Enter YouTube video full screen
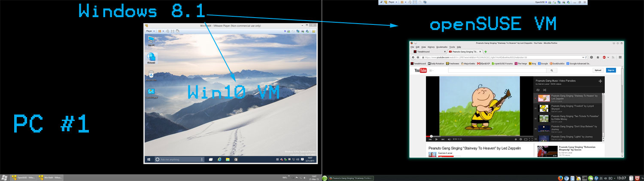 pyautogui.click(x=531, y=139)
